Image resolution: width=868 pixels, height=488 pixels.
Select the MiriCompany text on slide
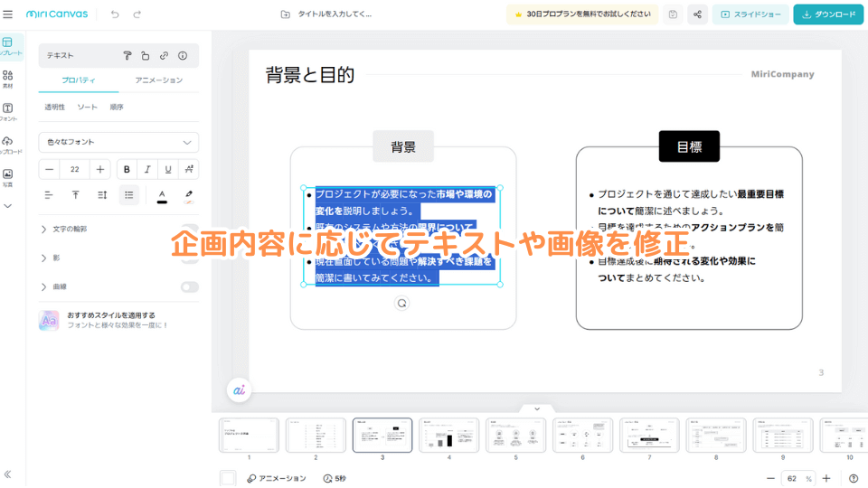(x=782, y=74)
